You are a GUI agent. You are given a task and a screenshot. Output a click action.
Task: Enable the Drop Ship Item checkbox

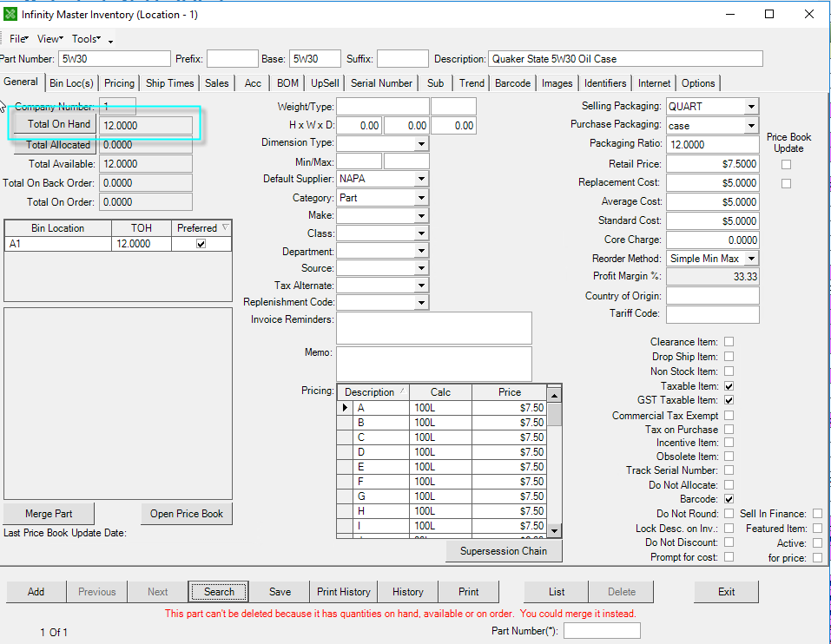[729, 357]
